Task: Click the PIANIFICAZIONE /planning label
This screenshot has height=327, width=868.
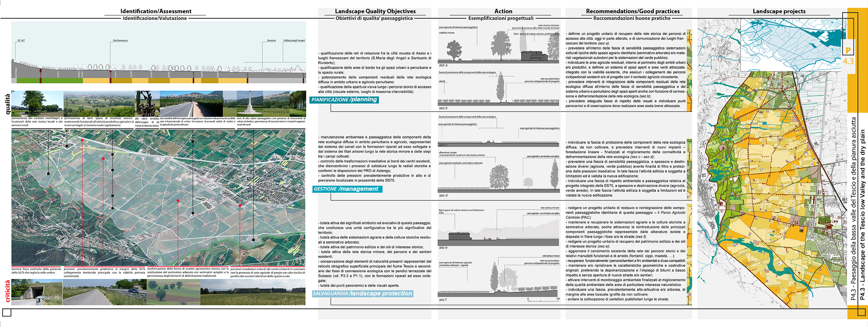Action: [x=344, y=100]
